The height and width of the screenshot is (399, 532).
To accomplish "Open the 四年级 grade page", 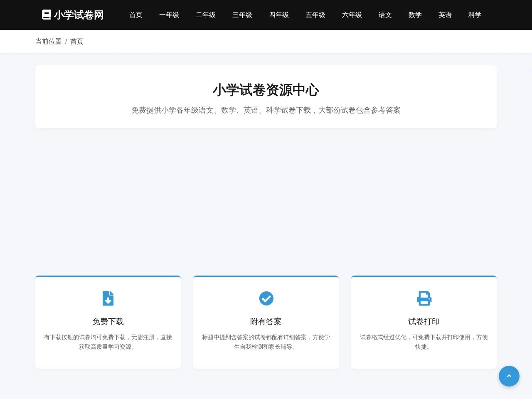I will coord(279,15).
